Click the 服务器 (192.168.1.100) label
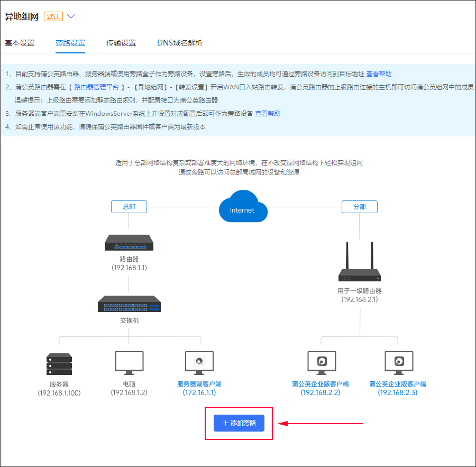This screenshot has width=476, height=467. (59, 389)
